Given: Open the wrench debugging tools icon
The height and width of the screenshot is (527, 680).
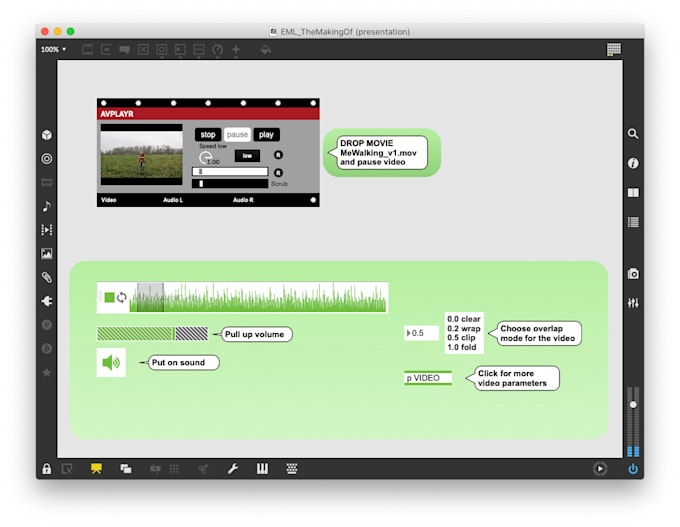Looking at the screenshot, I should [x=233, y=468].
